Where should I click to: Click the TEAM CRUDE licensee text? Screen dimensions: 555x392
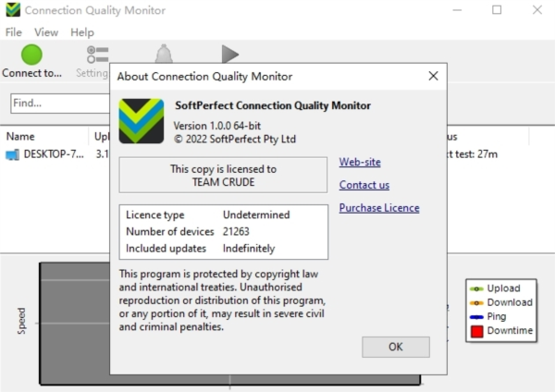point(223,182)
